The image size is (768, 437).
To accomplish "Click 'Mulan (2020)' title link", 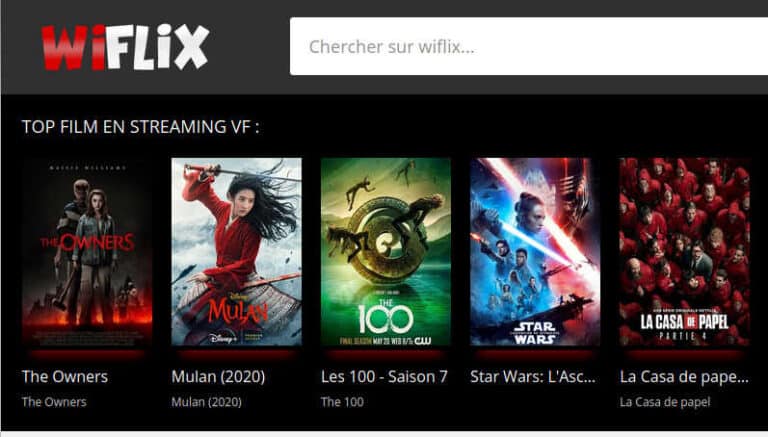I will (218, 377).
